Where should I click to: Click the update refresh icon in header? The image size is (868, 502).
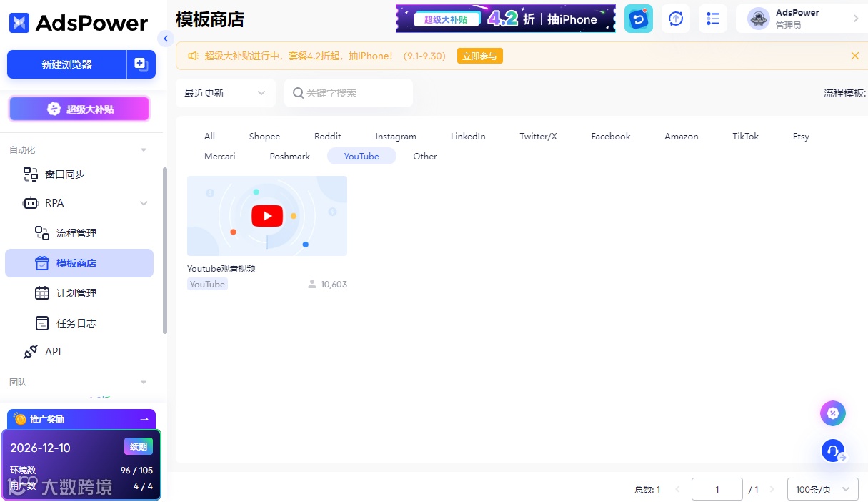tap(676, 19)
